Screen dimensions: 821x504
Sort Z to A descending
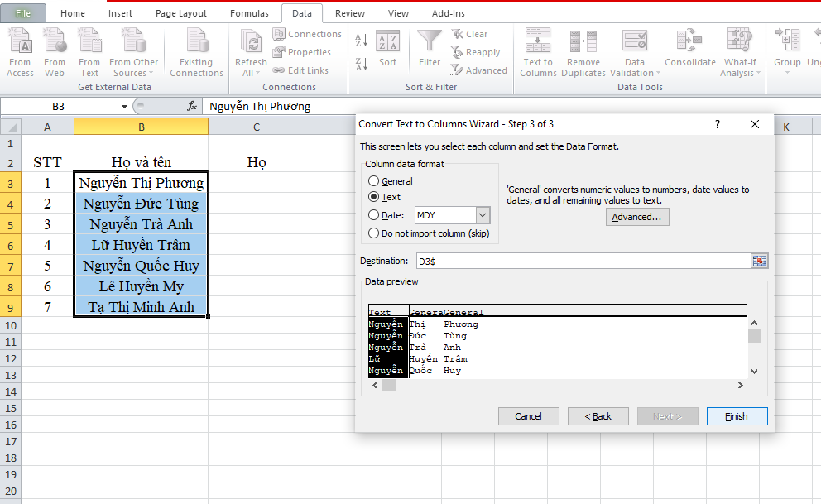pos(362,65)
